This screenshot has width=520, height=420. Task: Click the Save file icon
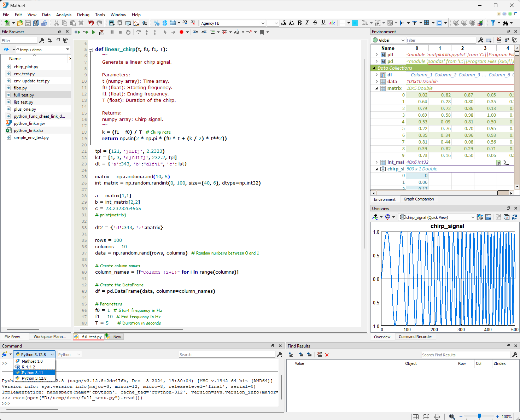28,23
